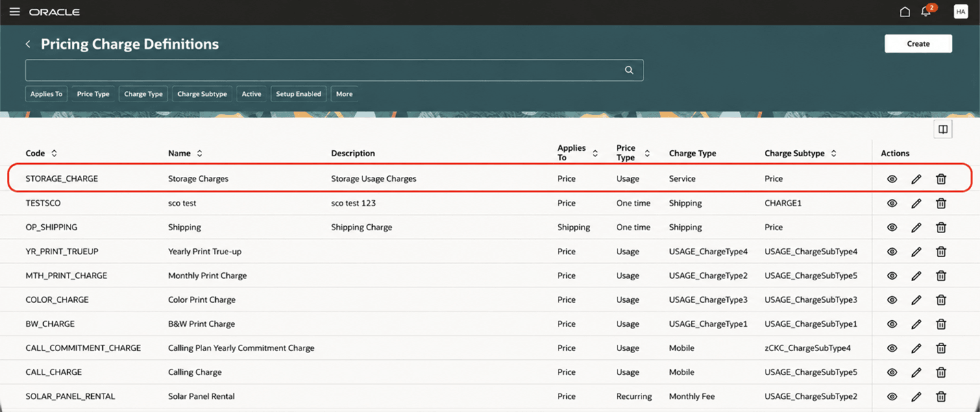The width and height of the screenshot is (980, 412).
Task: Go back using the arrow by the page title
Action: coord(28,44)
